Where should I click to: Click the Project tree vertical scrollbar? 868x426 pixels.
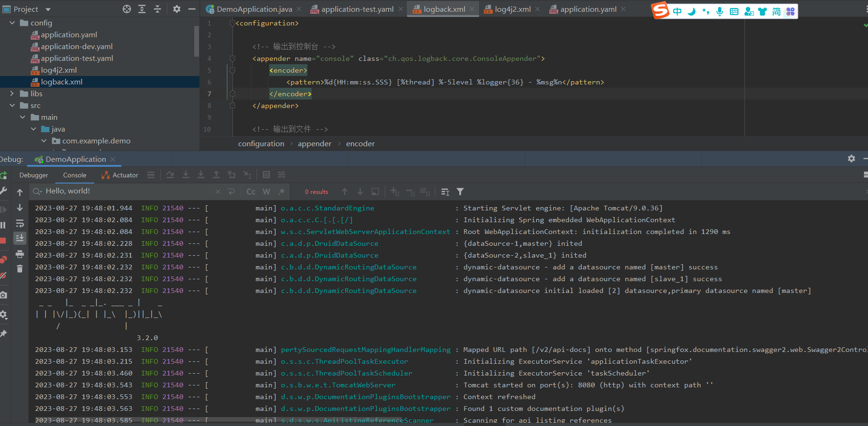coord(197,42)
